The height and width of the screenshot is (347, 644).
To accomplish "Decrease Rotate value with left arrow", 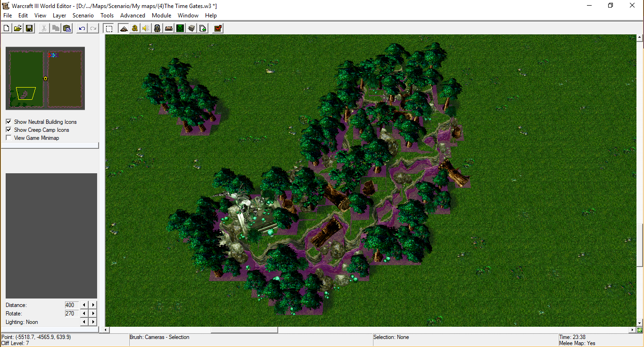I will click(84, 313).
